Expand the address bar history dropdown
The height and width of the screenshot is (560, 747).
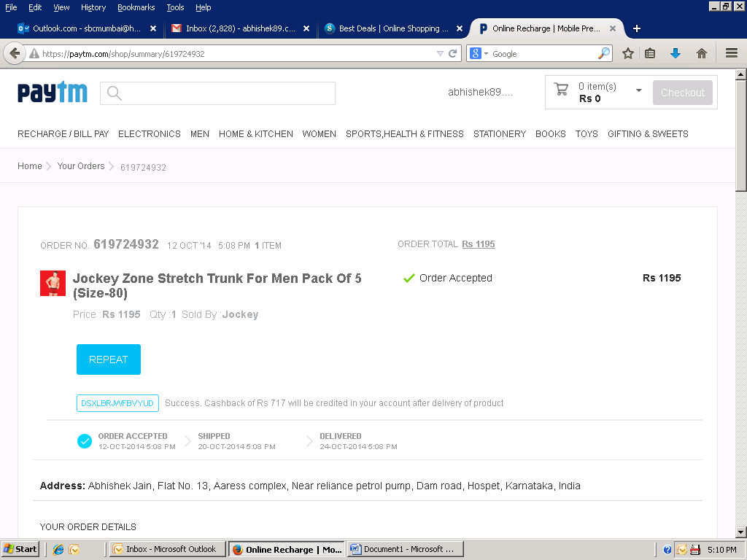pos(440,53)
